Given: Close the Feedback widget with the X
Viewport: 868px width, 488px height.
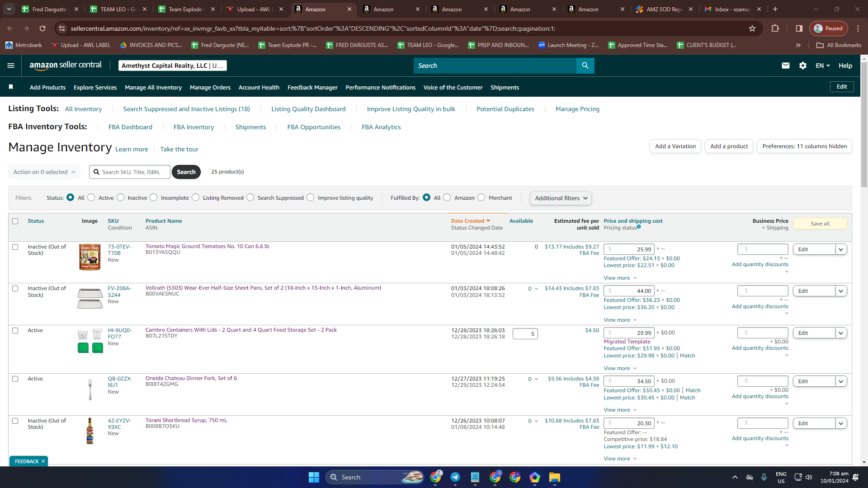Looking at the screenshot, I should coord(43,461).
